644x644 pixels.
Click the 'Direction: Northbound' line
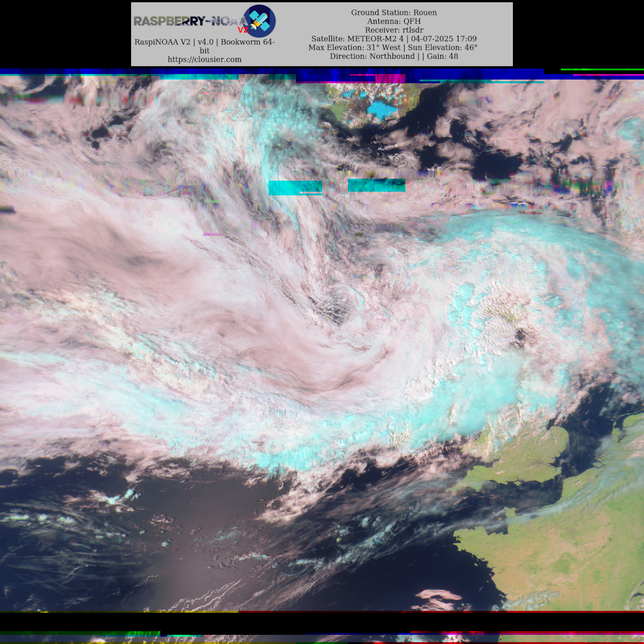(394, 56)
